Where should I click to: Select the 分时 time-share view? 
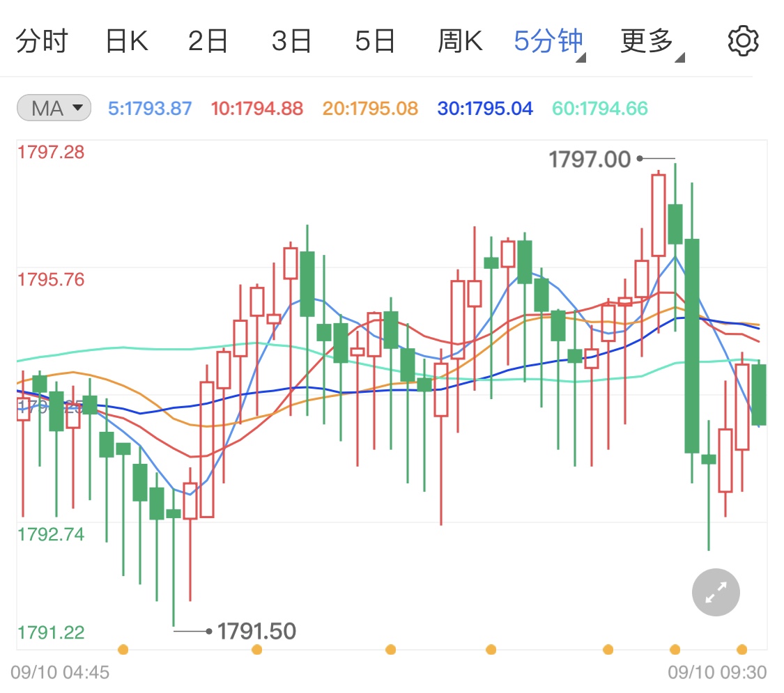click(x=43, y=40)
